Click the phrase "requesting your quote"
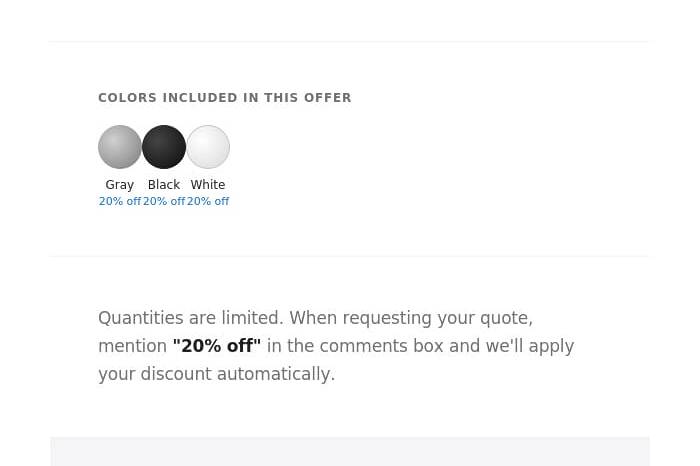Viewport: 700px width, 466px height. (444, 318)
